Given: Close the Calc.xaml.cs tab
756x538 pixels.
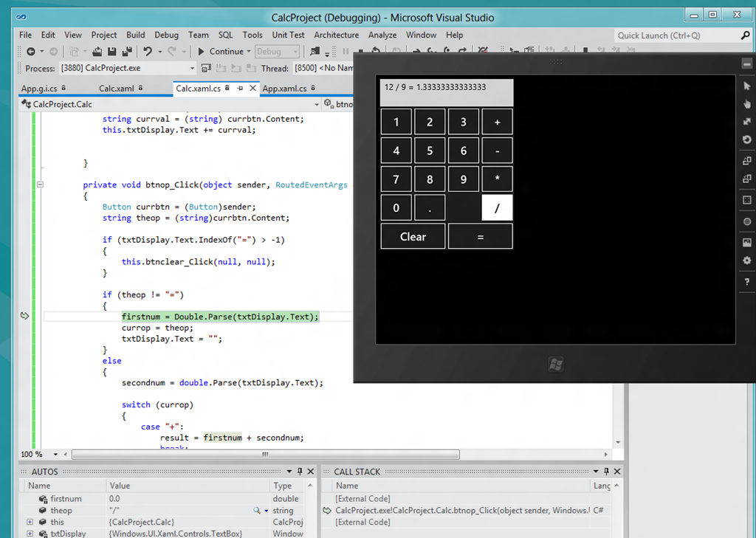Looking at the screenshot, I should tap(252, 89).
